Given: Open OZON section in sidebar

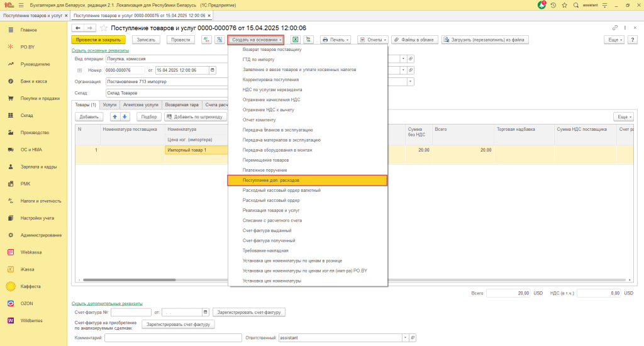Looking at the screenshot, I should point(26,303).
